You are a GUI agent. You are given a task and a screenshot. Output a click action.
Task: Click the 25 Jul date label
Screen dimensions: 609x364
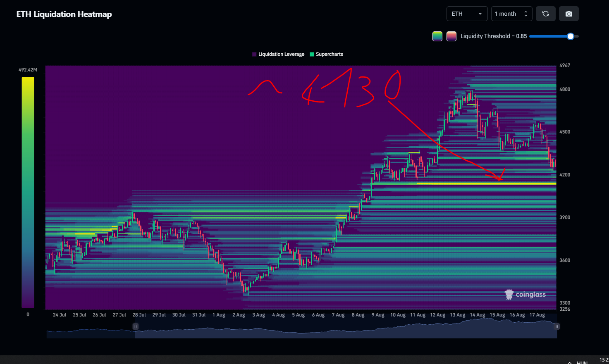point(79,315)
